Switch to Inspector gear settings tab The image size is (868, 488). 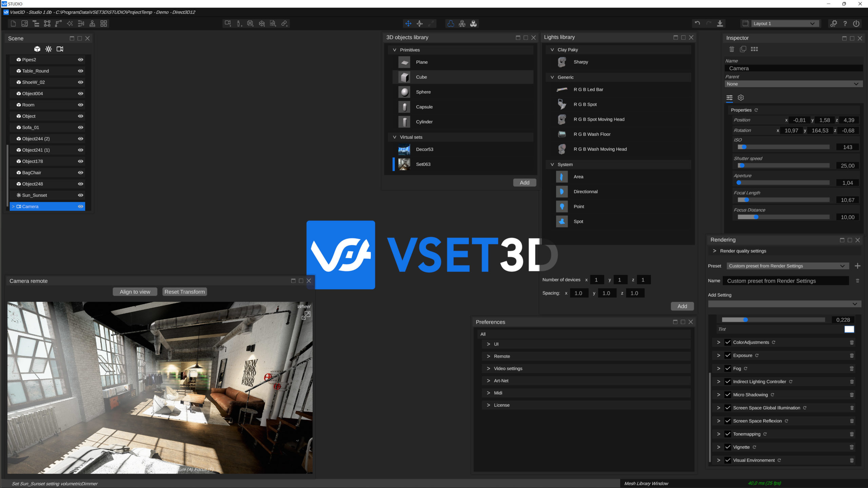(741, 98)
